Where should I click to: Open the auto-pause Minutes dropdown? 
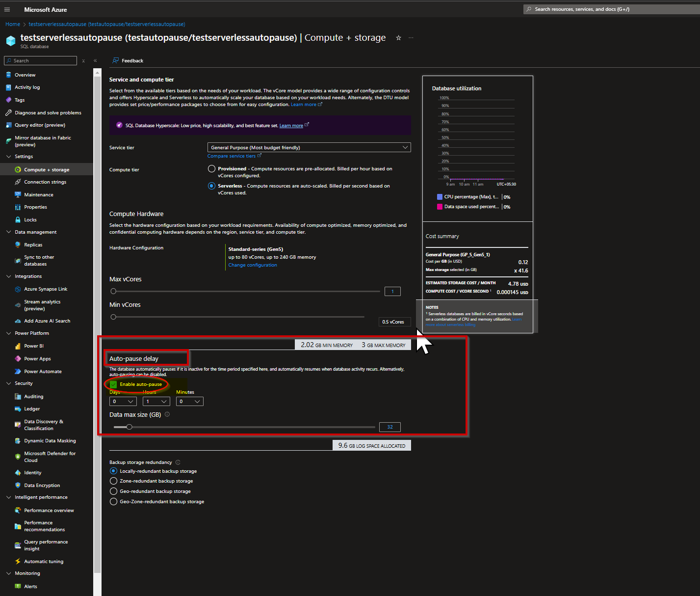click(x=190, y=401)
